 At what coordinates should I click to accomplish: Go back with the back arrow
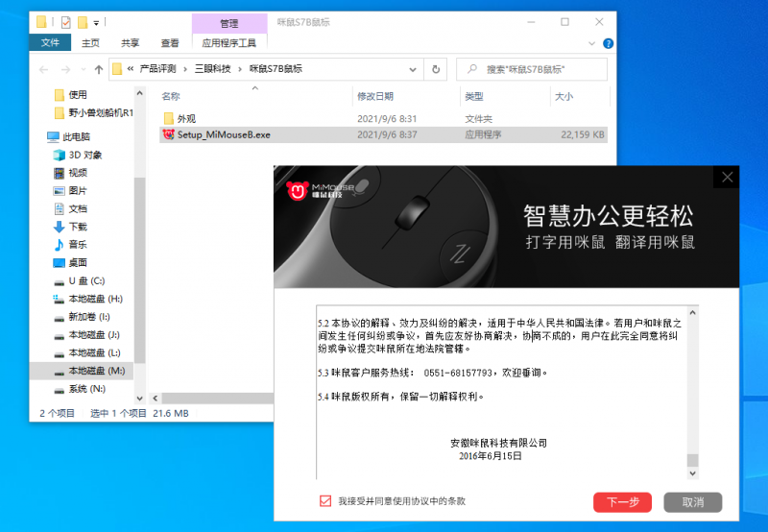coord(43,69)
